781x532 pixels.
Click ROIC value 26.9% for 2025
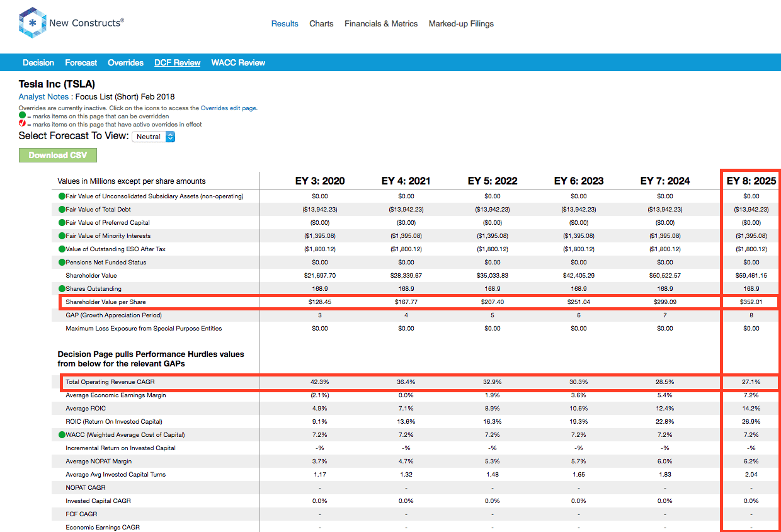click(751, 421)
